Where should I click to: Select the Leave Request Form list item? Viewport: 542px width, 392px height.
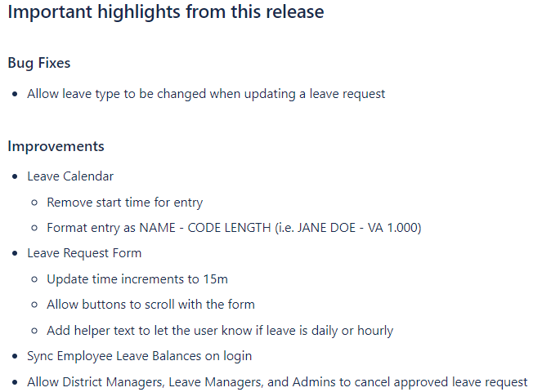pos(84,253)
